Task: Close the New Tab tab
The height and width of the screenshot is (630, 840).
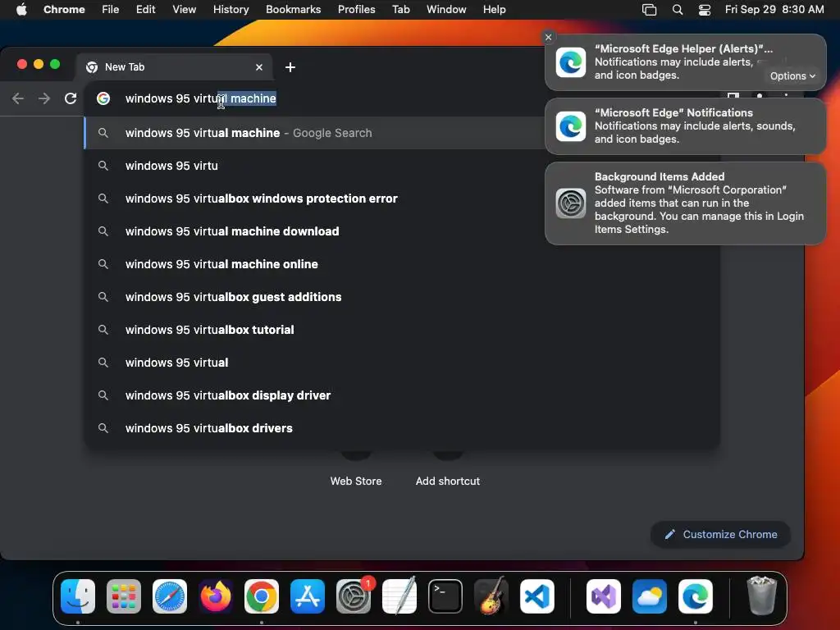Action: coord(259,67)
